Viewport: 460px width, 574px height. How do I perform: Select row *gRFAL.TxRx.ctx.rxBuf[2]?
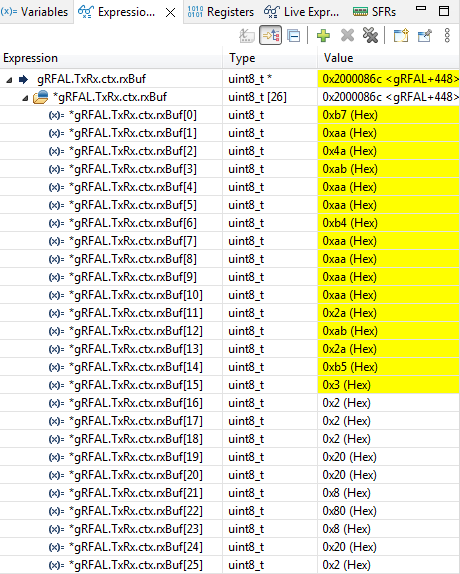coord(230,151)
